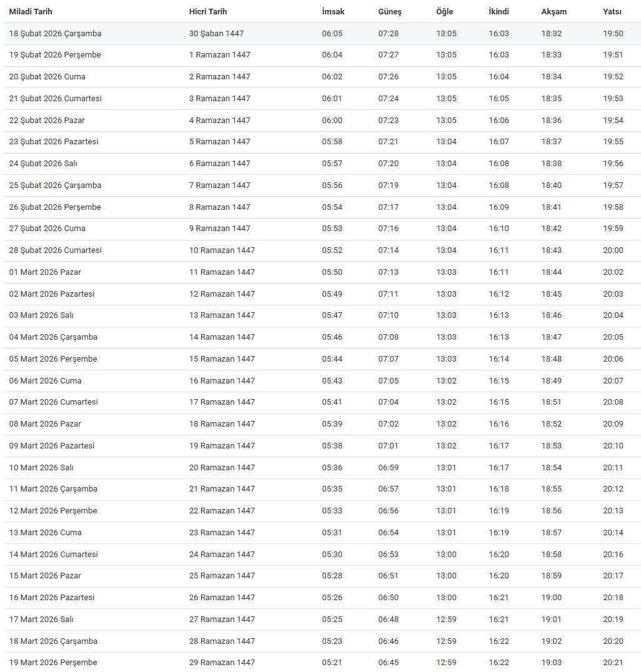Select İmsak time 05:21 on 19 Mart
This screenshot has width=641, height=672.
click(332, 663)
